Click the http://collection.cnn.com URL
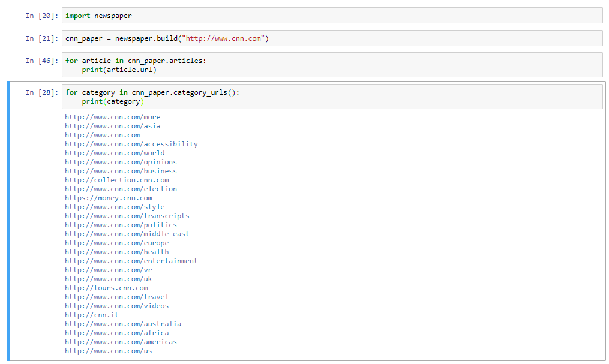Viewport: 609px width, 364px height. click(116, 180)
